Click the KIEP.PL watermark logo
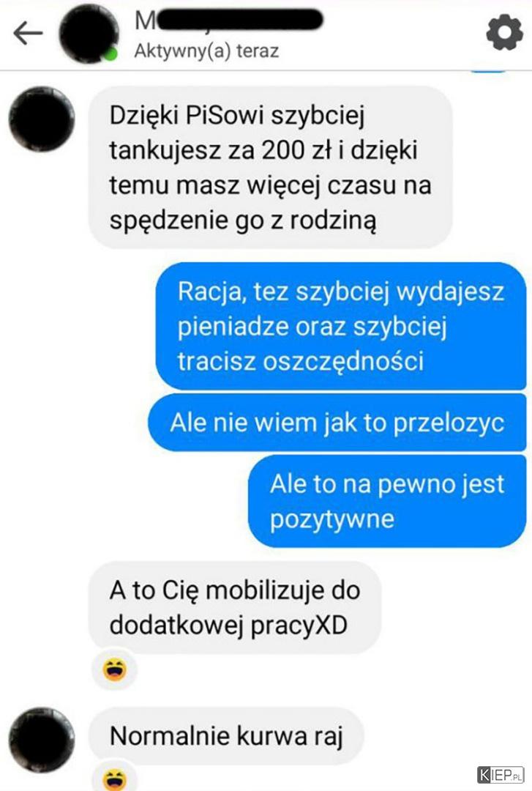532x791 pixels. coord(501,774)
